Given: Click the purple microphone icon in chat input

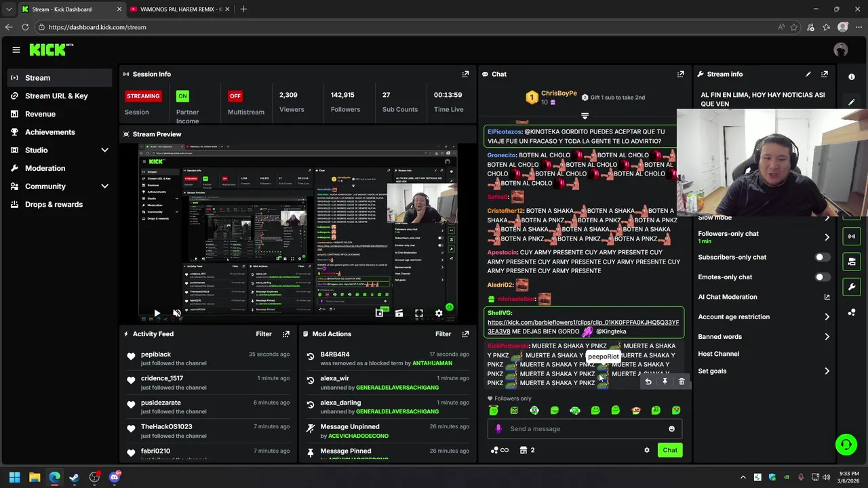Looking at the screenshot, I should tap(498, 429).
